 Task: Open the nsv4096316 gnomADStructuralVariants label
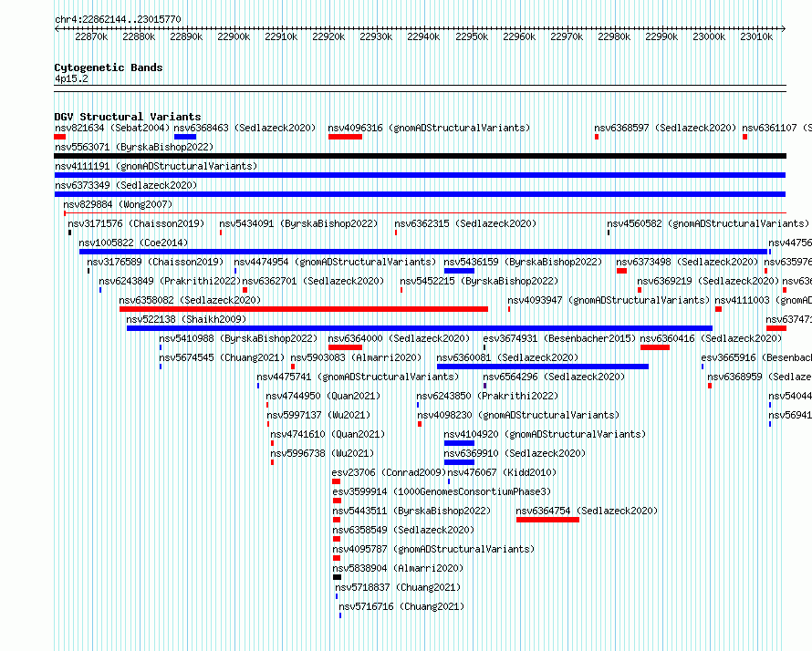tap(429, 128)
